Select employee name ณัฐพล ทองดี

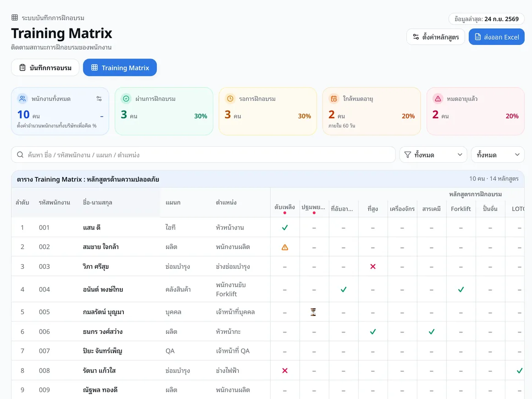pos(100,390)
